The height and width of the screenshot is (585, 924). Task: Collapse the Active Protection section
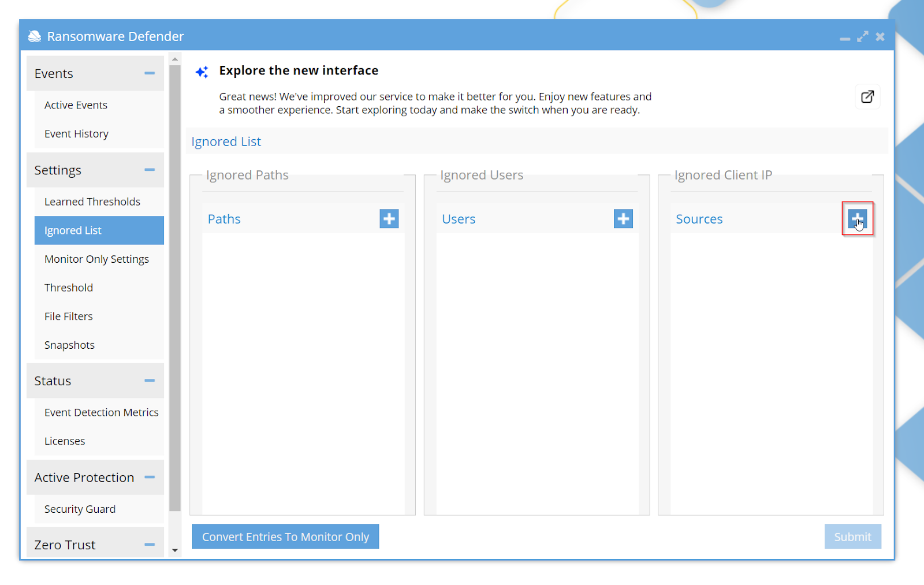(150, 477)
